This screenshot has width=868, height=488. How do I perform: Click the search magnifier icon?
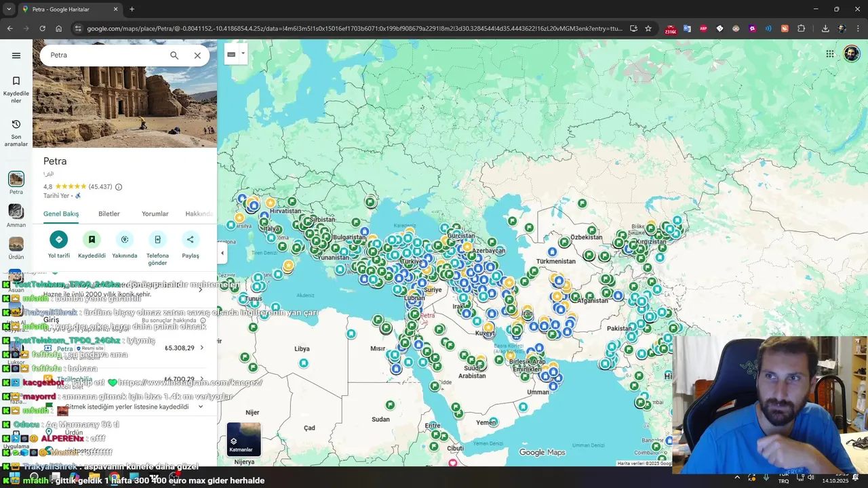[x=174, y=56]
